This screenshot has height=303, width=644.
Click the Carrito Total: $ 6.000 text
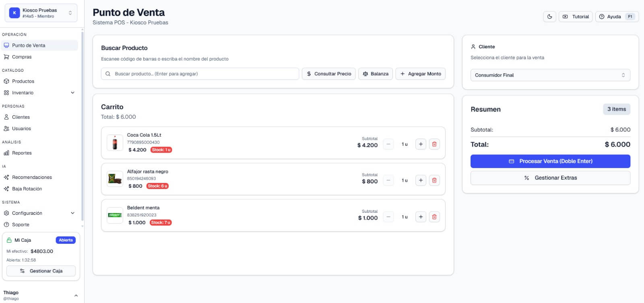(x=118, y=117)
